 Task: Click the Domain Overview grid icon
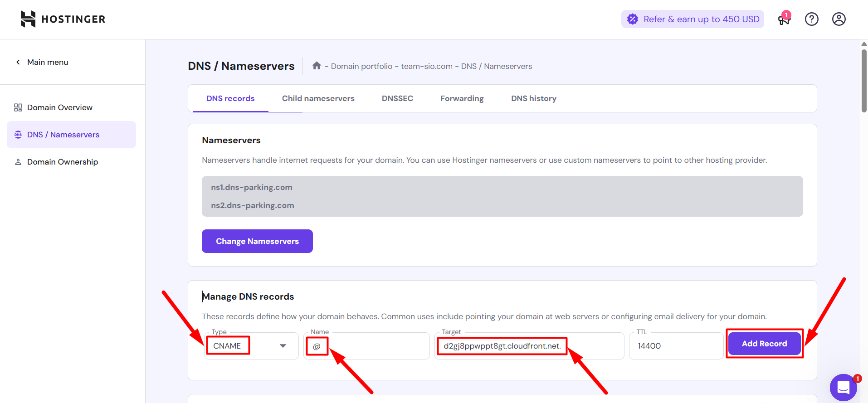pyautogui.click(x=18, y=107)
